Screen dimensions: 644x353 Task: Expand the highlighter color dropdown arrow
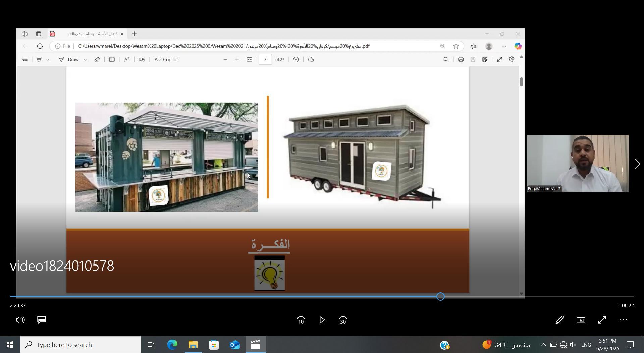48,60
